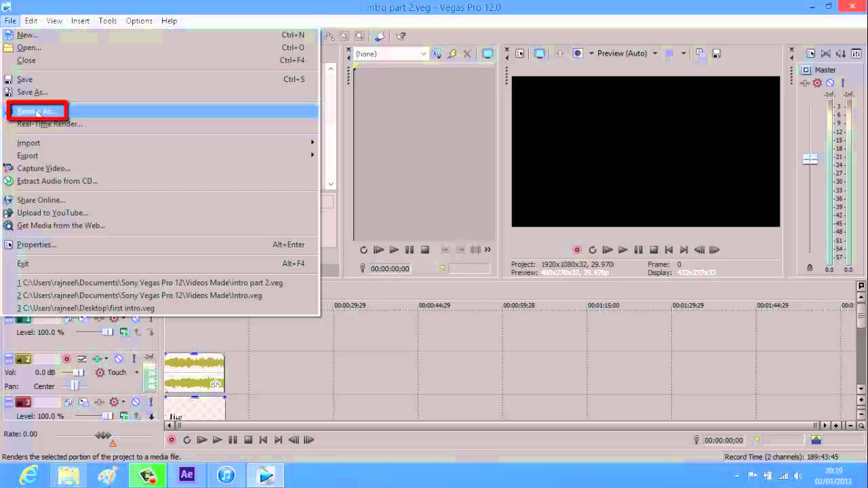Click Share Online... in the File menu
Viewport: 868px width, 488px height.
click(x=41, y=200)
